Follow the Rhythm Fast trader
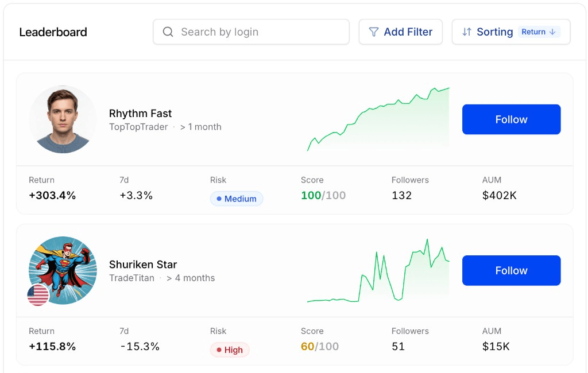Screen dimensions: 588x373 (511, 119)
